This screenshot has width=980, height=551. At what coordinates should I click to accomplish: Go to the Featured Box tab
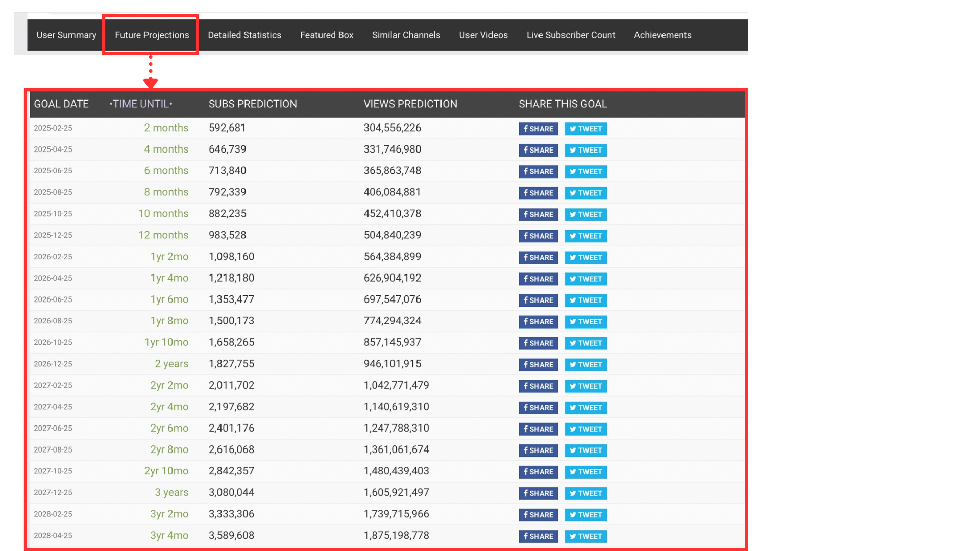[326, 35]
